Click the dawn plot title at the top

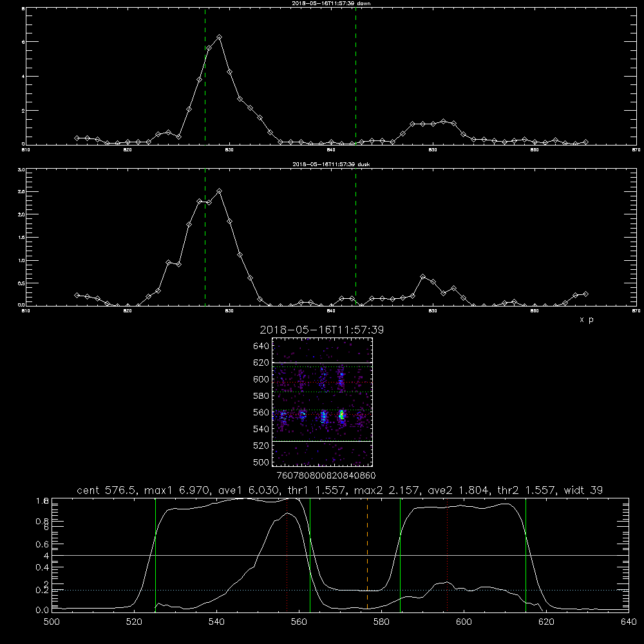click(x=331, y=3)
